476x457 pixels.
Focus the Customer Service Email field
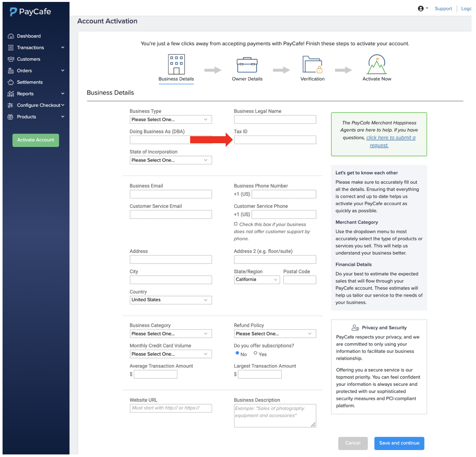(171, 215)
